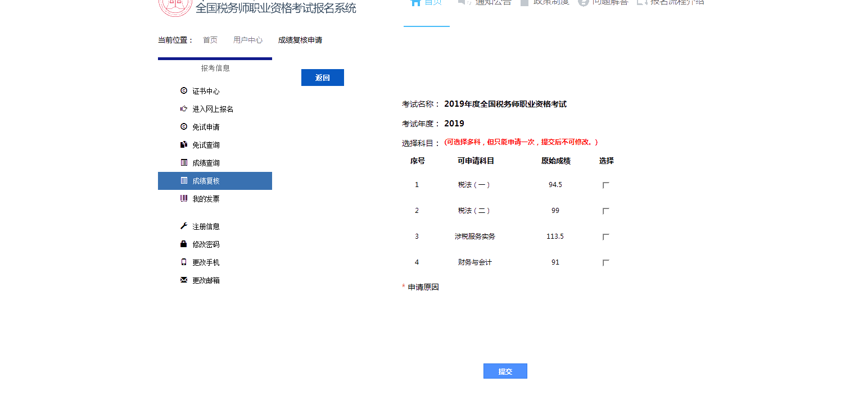
Task: Check the 涉税服务实务 checkbox
Action: (605, 236)
